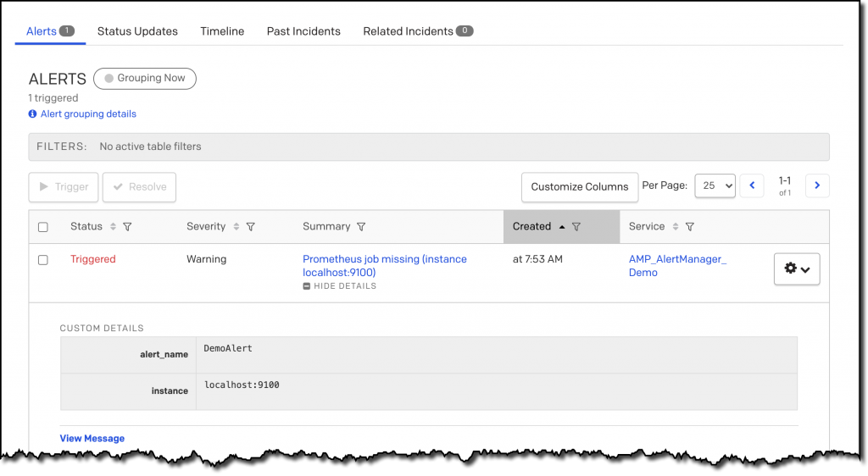Filter the Severity column
This screenshot has height=476, width=868.
(250, 227)
